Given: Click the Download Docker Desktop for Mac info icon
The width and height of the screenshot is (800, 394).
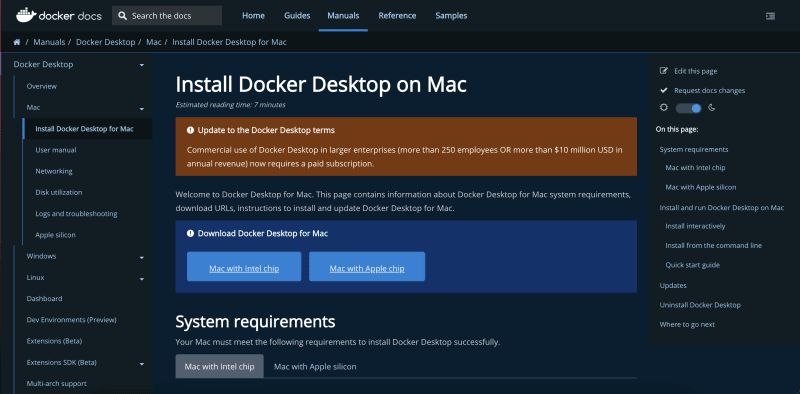Looking at the screenshot, I should coord(190,234).
